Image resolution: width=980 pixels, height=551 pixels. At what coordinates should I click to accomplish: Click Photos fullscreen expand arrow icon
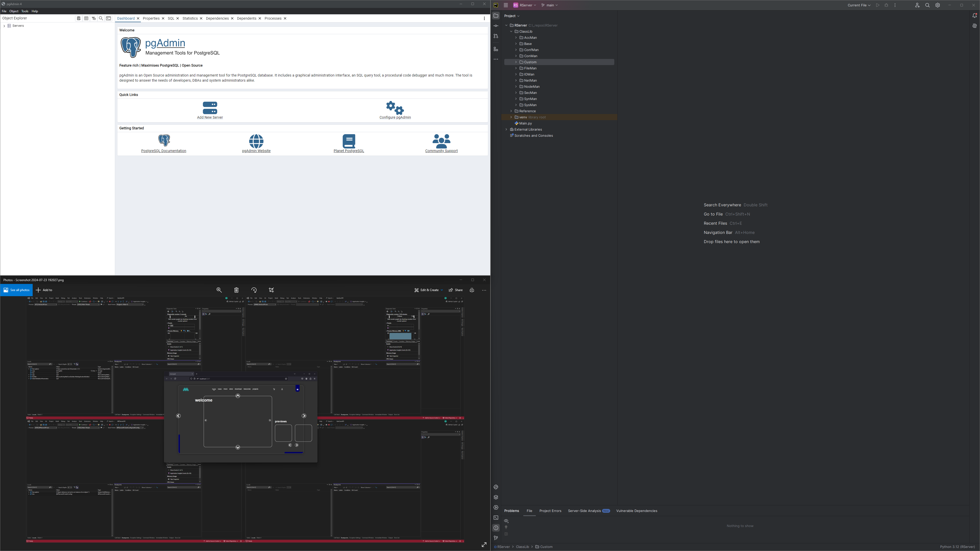484,545
